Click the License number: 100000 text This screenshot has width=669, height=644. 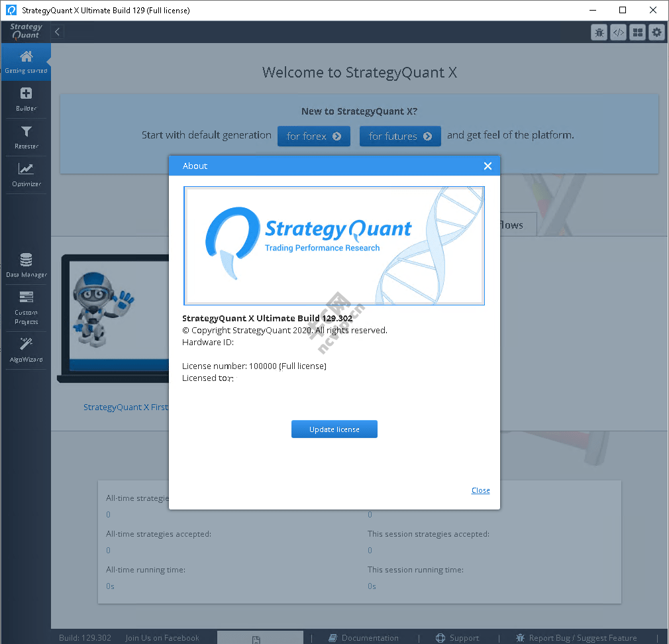pos(254,366)
